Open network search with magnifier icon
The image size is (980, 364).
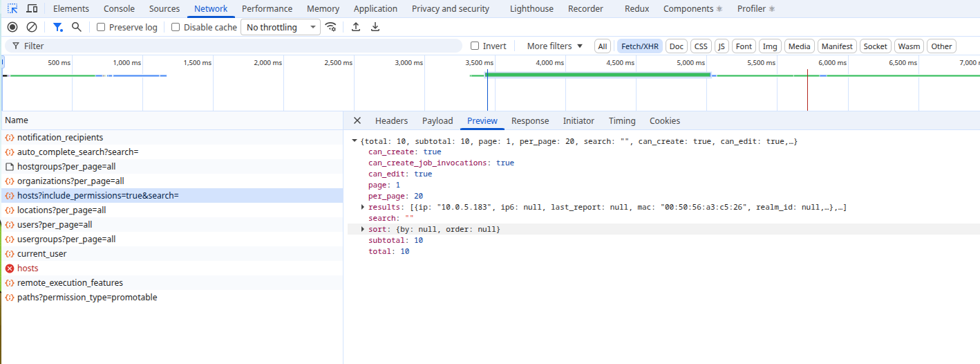click(x=77, y=27)
